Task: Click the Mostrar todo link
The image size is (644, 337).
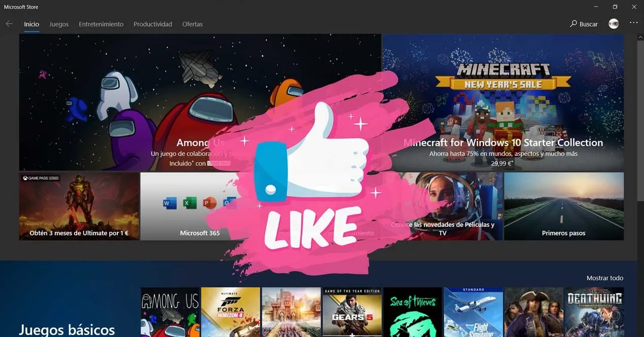Action: pos(605,278)
